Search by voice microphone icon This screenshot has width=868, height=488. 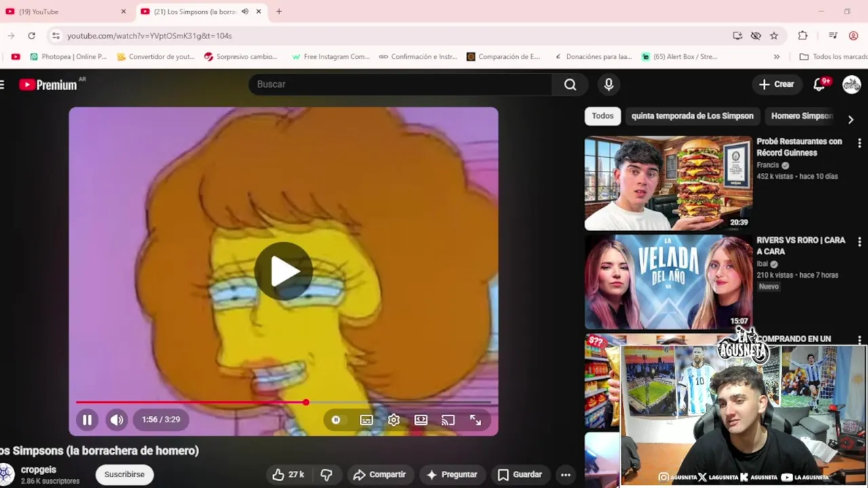tap(608, 84)
